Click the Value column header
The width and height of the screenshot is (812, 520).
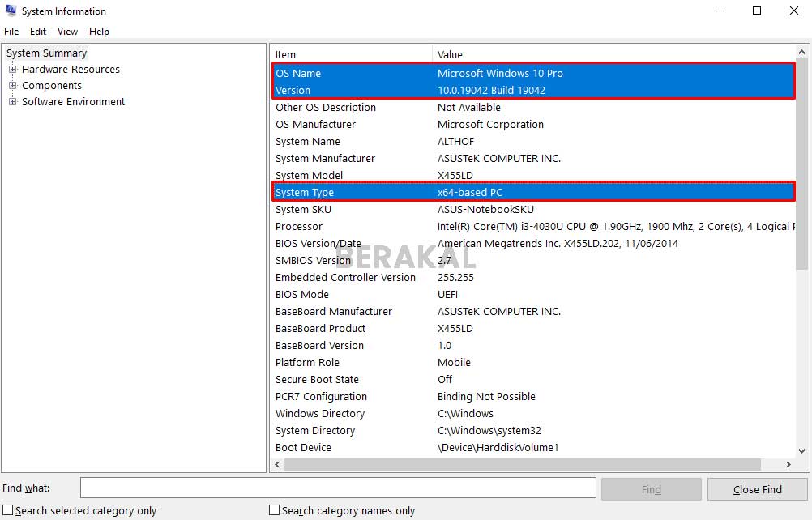tap(613, 54)
